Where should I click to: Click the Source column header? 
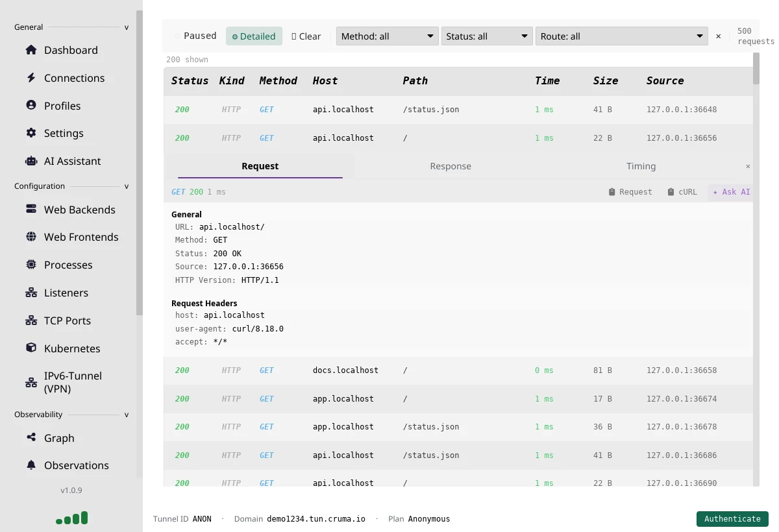665,80
